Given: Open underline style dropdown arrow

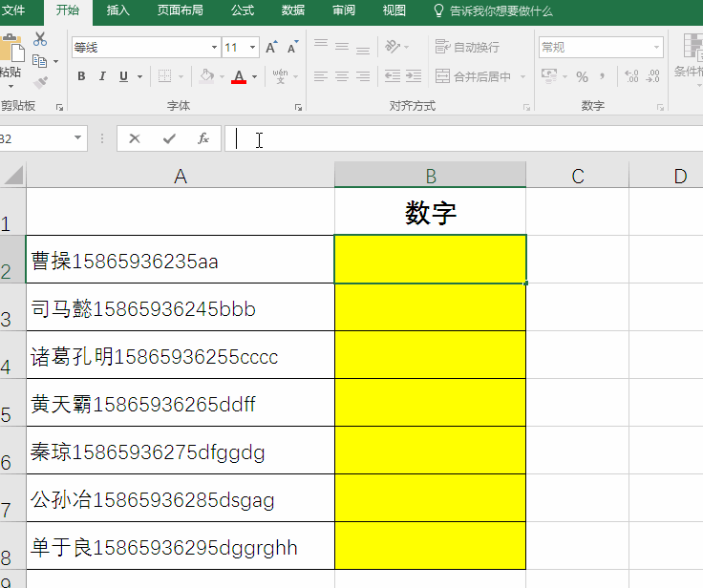Looking at the screenshot, I should (x=139, y=76).
